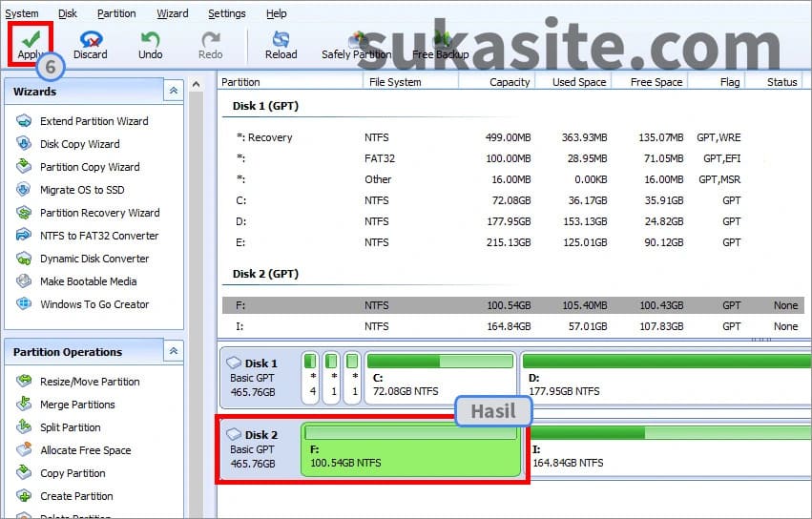Sort by Status column header

pos(774,82)
